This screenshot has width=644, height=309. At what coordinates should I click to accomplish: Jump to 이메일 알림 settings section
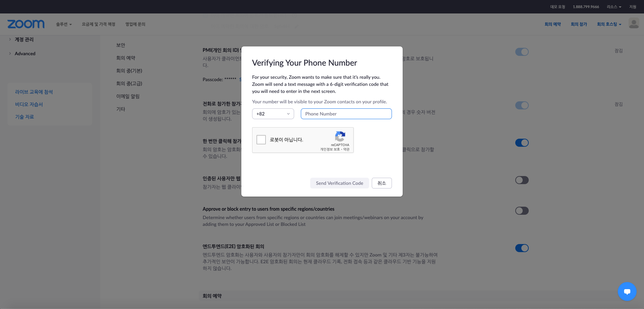click(128, 96)
